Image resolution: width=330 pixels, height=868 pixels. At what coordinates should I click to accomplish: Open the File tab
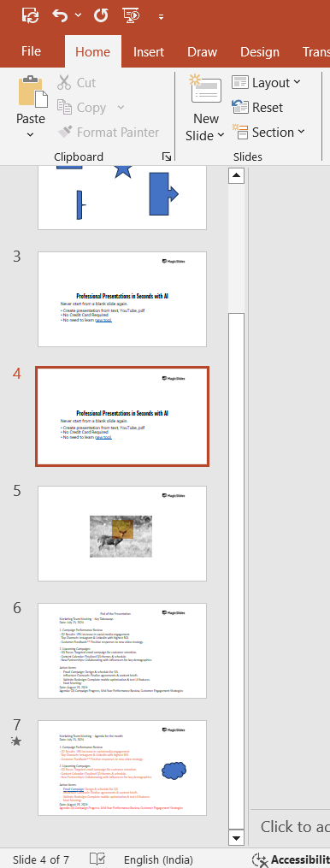click(x=31, y=51)
